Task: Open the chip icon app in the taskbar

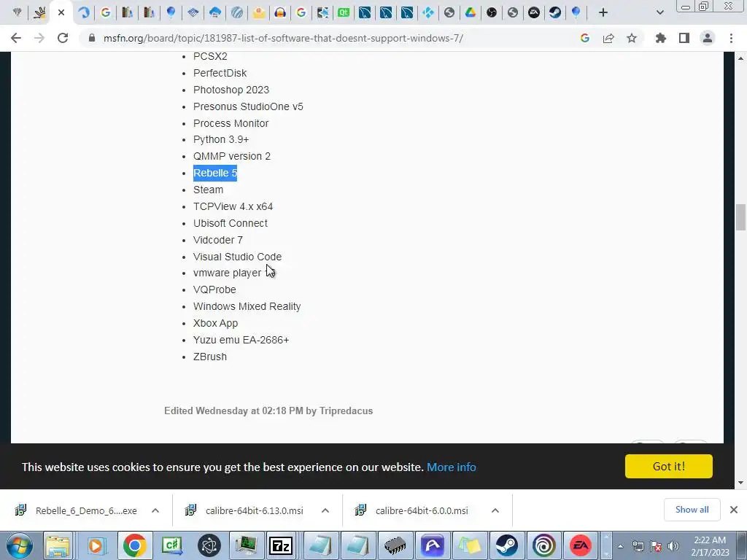Action: (x=395, y=545)
